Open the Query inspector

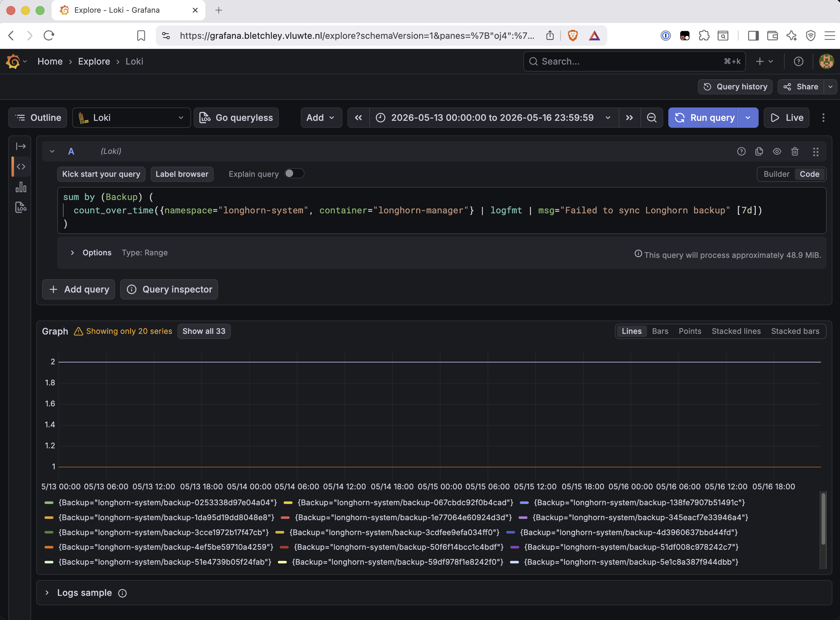(x=169, y=289)
